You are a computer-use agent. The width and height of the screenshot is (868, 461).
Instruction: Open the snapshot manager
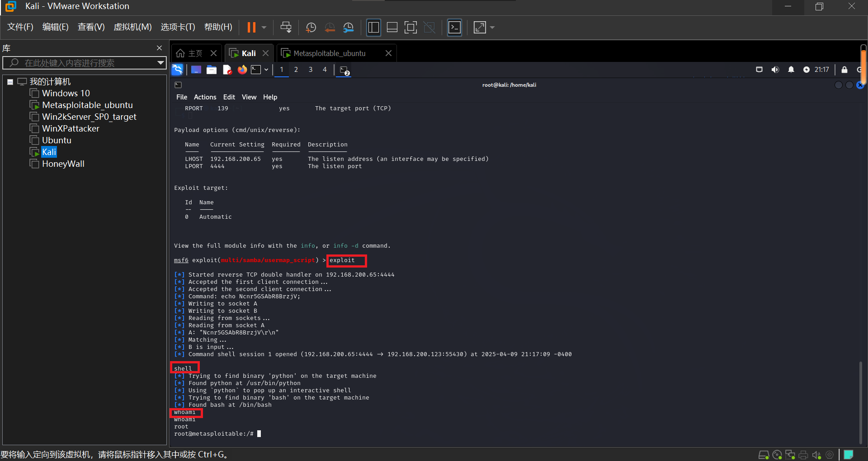coord(349,28)
